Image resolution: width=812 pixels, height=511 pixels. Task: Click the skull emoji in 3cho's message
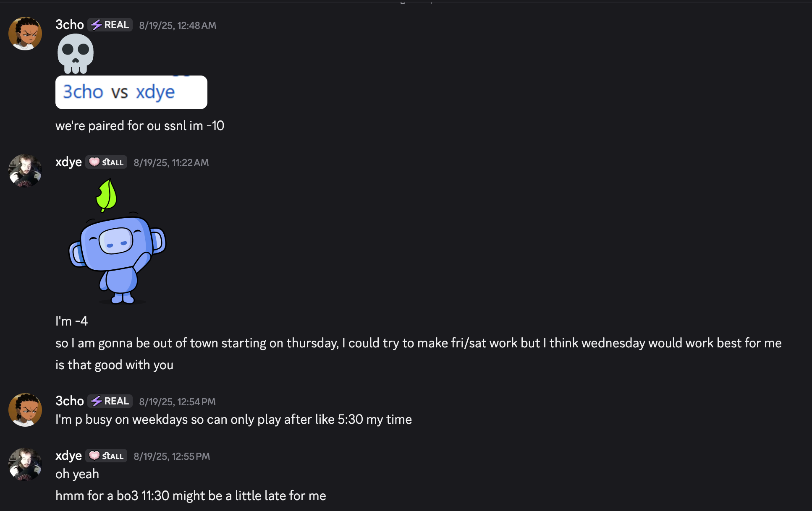(x=76, y=54)
